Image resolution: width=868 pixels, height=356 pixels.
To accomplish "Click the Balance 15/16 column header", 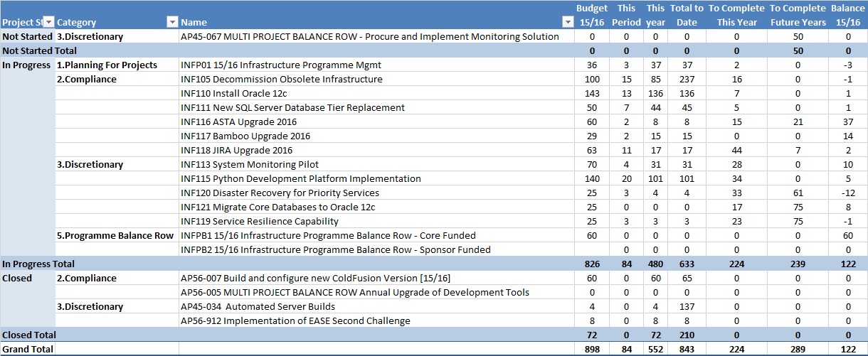I will point(848,15).
